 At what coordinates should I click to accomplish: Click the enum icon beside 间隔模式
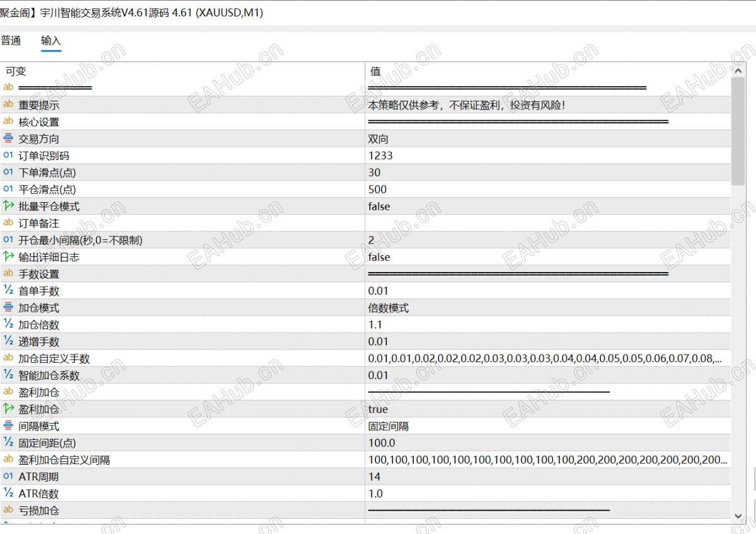click(8, 426)
